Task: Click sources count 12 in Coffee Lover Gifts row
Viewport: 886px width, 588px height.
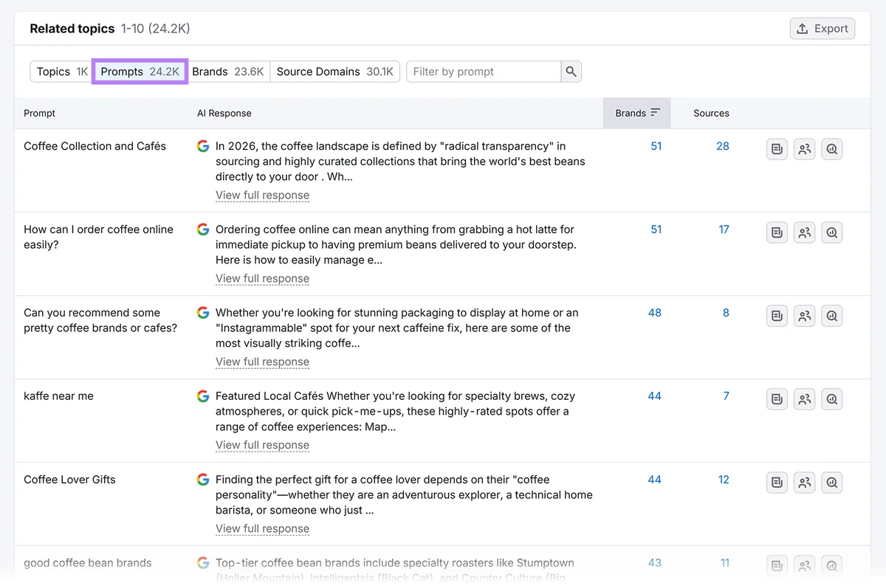Action: 724,480
